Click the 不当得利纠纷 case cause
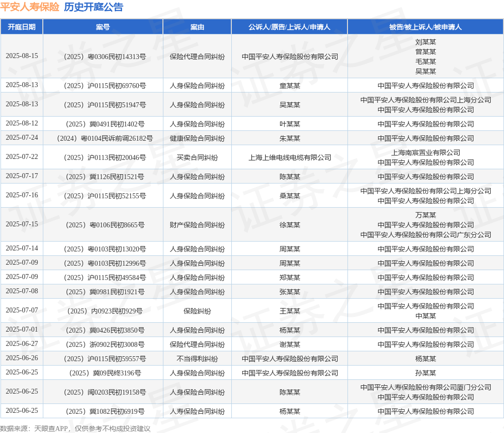The image size is (504, 433). point(197,359)
